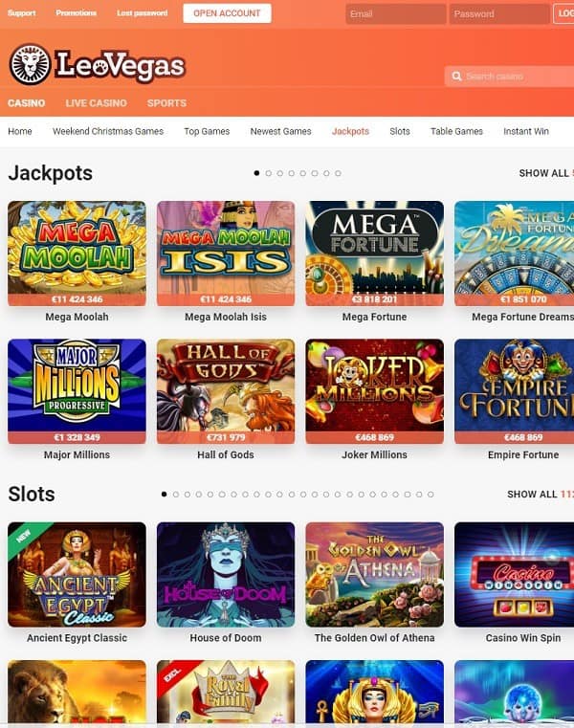
Task: Open the Ancient Egypt Classic slot
Action: tap(77, 575)
